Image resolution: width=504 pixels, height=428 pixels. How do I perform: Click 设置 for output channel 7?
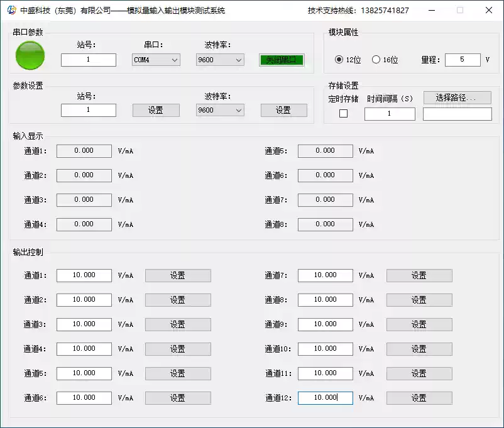click(x=419, y=275)
